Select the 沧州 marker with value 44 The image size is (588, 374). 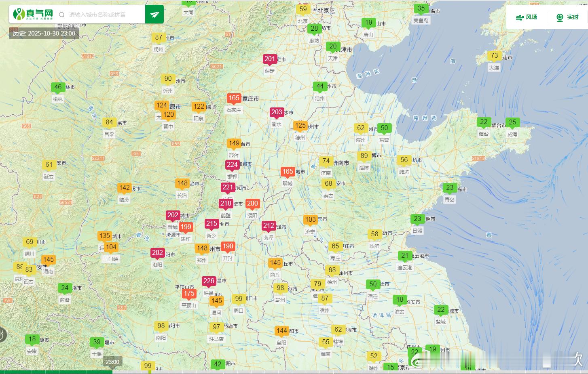point(320,87)
